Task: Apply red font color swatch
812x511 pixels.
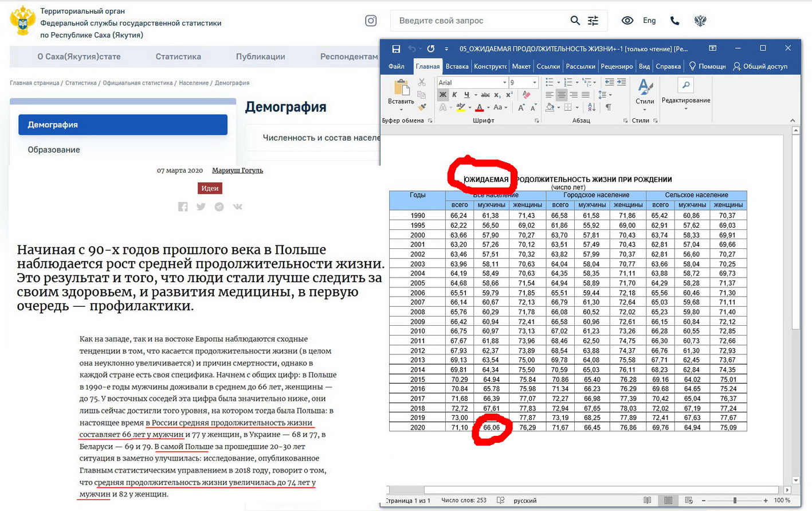Action: tap(480, 107)
